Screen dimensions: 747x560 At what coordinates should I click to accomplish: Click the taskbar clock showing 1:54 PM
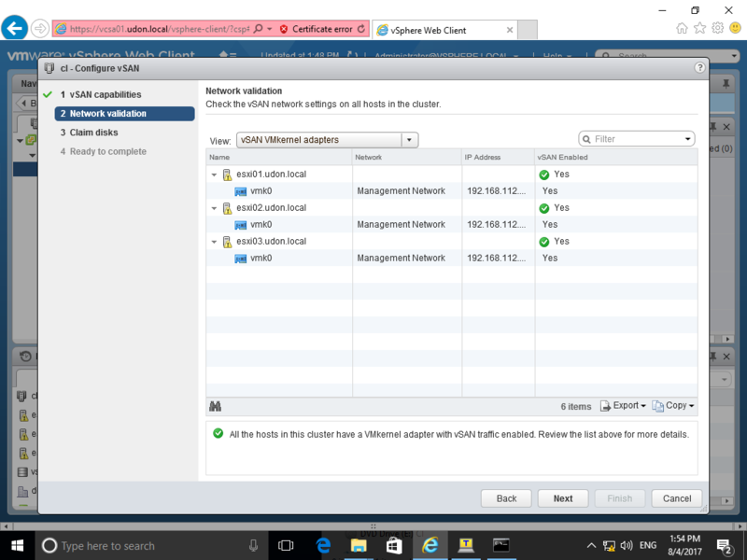(x=685, y=546)
